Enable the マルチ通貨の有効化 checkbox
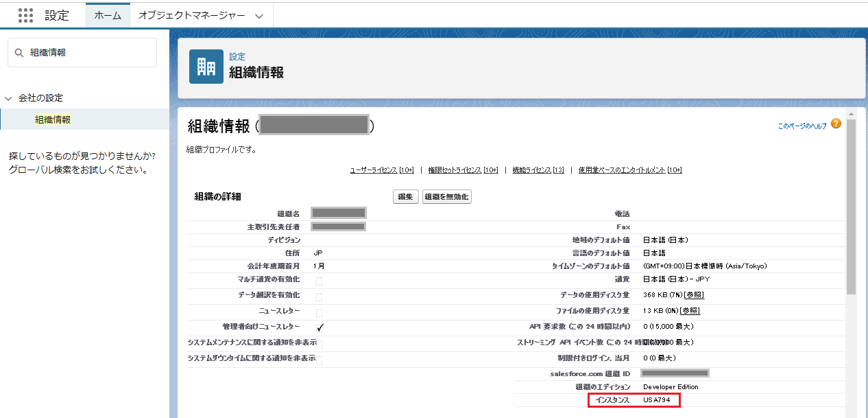The width and height of the screenshot is (868, 418). [x=319, y=281]
